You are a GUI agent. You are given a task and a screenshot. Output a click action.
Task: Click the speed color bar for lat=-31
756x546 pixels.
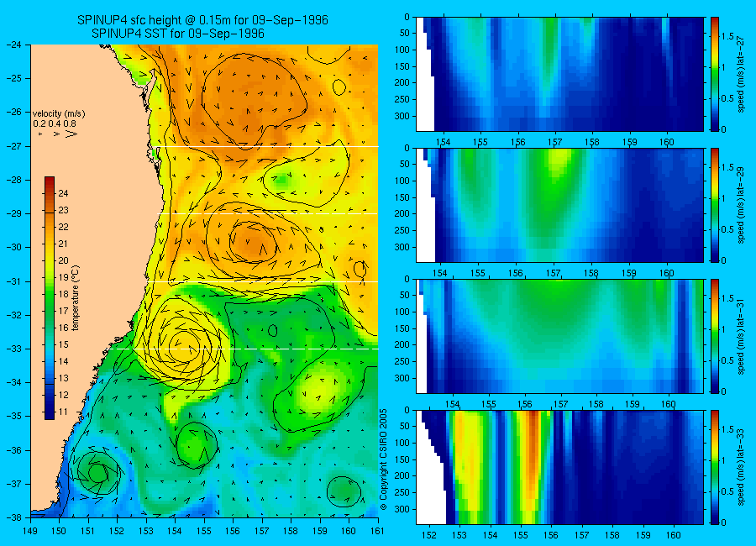click(715, 336)
